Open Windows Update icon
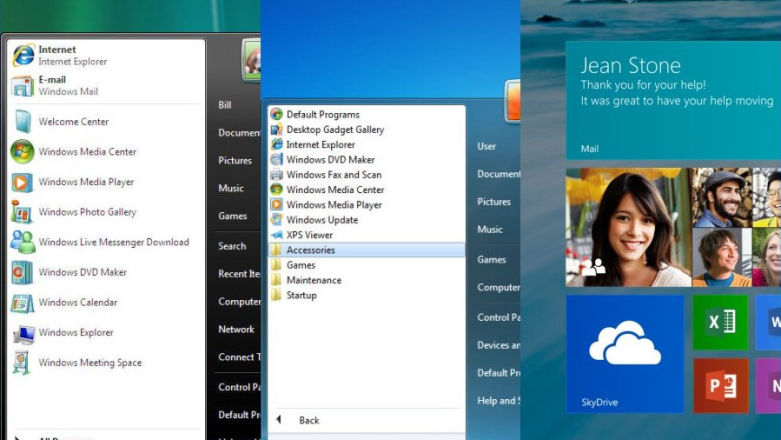Screen dimensions: 781x440 pos(276,220)
